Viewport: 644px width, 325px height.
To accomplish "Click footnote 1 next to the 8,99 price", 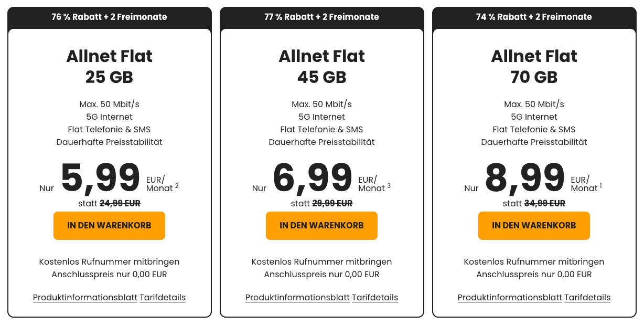I will tap(600, 185).
